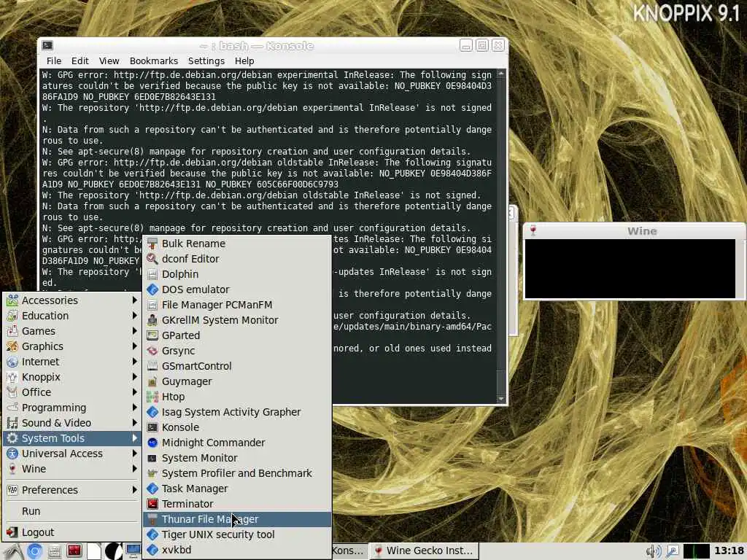This screenshot has width=747, height=560.
Task: Choose Run from the start menu
Action: tap(72, 511)
